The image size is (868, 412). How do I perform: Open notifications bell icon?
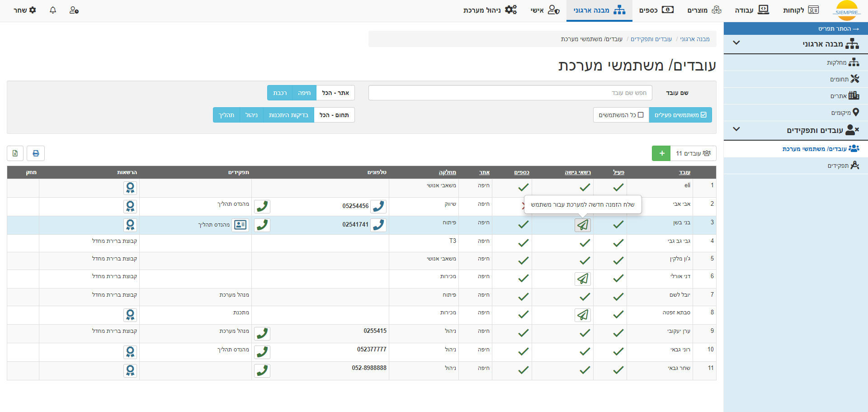pos(53,10)
